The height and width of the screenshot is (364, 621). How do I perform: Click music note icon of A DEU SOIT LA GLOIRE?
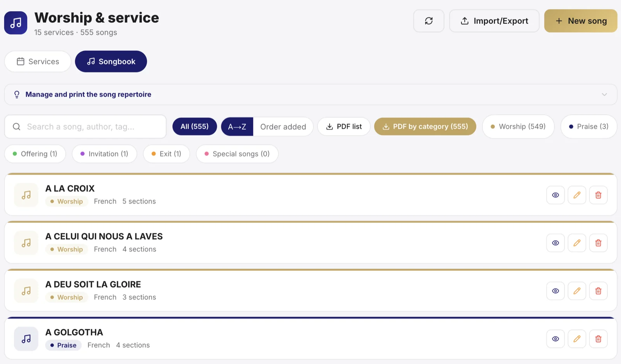(x=26, y=291)
